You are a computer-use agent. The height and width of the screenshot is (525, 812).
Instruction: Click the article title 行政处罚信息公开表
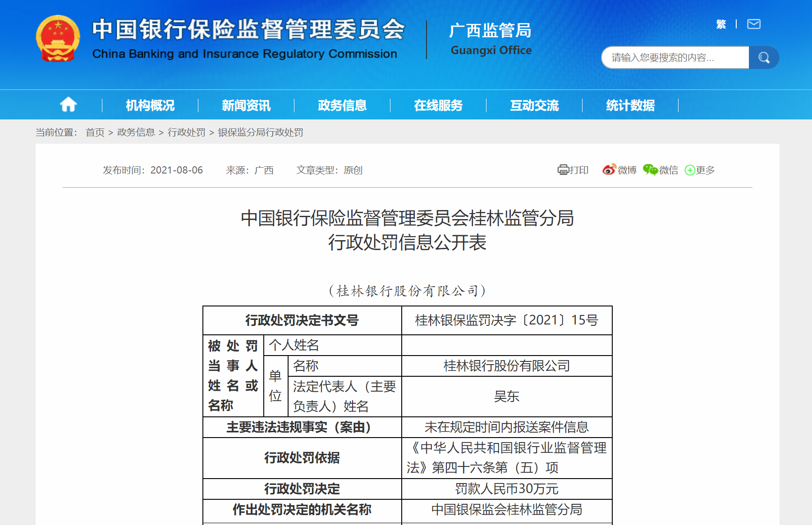pyautogui.click(x=408, y=242)
